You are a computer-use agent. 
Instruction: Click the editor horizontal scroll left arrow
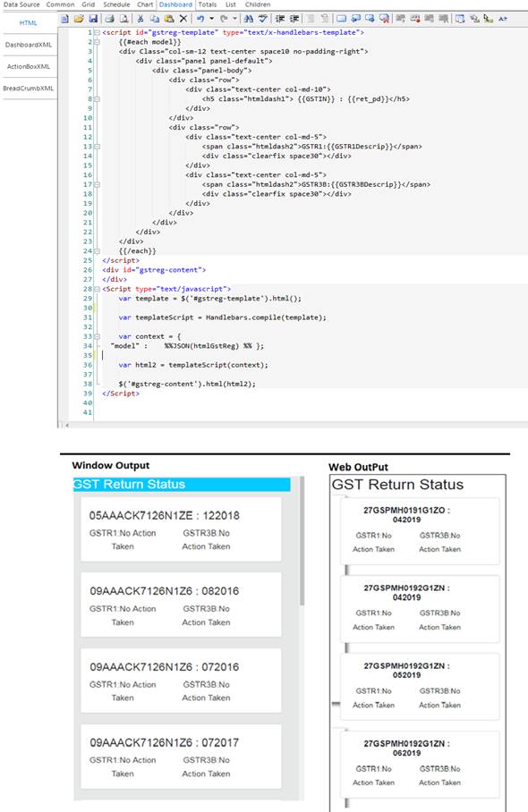click(66, 425)
